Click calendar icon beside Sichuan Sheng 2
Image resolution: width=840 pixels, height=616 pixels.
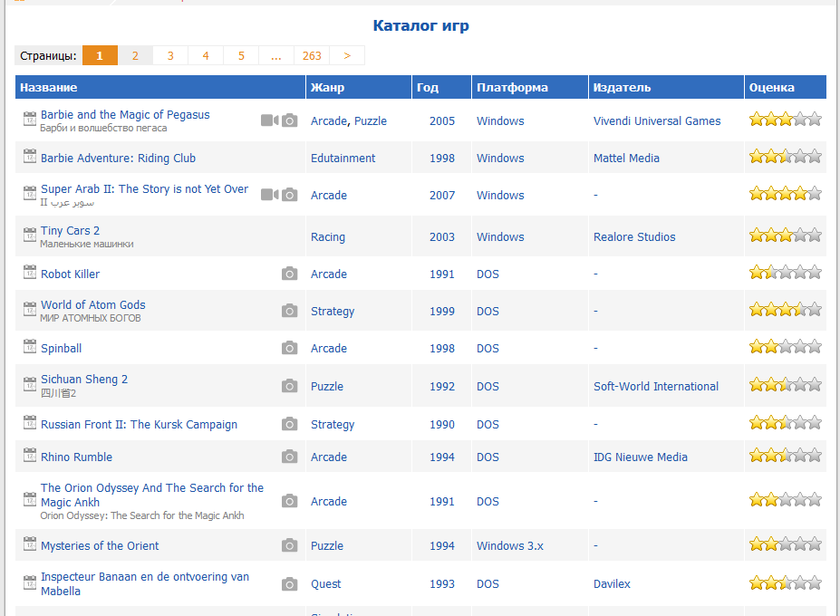[x=30, y=383]
